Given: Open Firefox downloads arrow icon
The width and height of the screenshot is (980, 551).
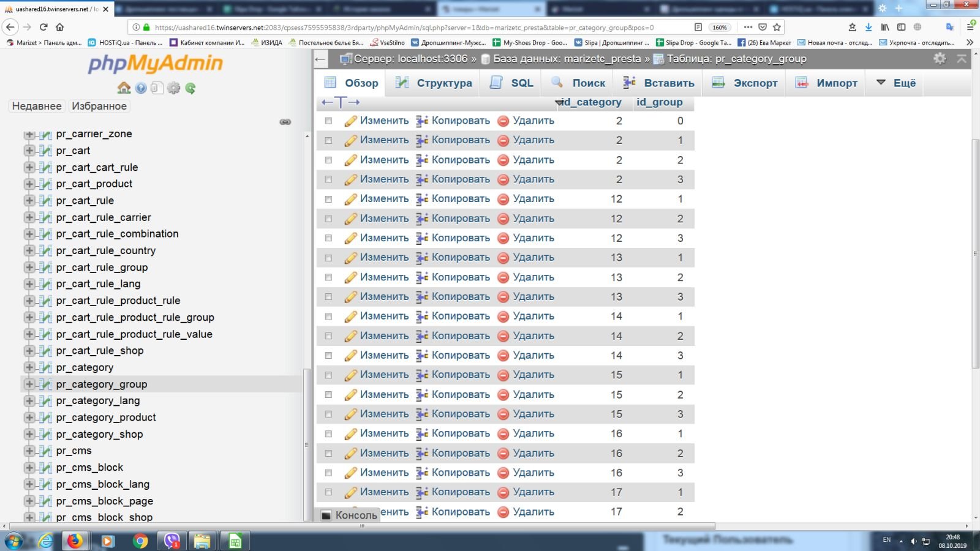Looking at the screenshot, I should coord(869,27).
